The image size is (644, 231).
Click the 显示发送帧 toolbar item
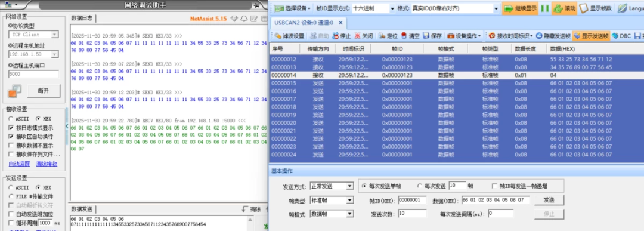click(591, 36)
